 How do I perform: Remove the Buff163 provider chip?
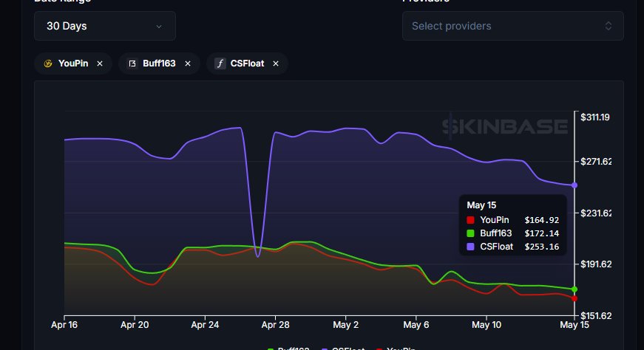tap(188, 64)
